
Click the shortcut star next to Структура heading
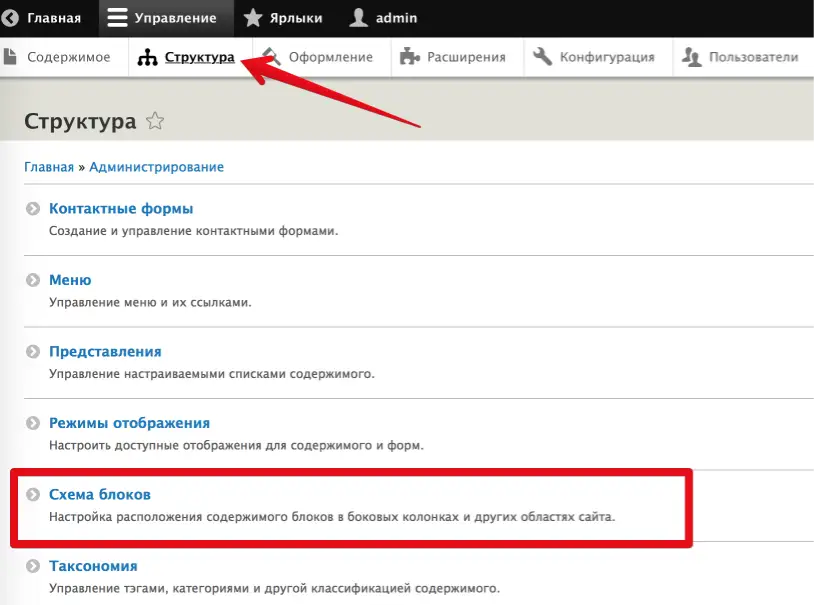154,122
